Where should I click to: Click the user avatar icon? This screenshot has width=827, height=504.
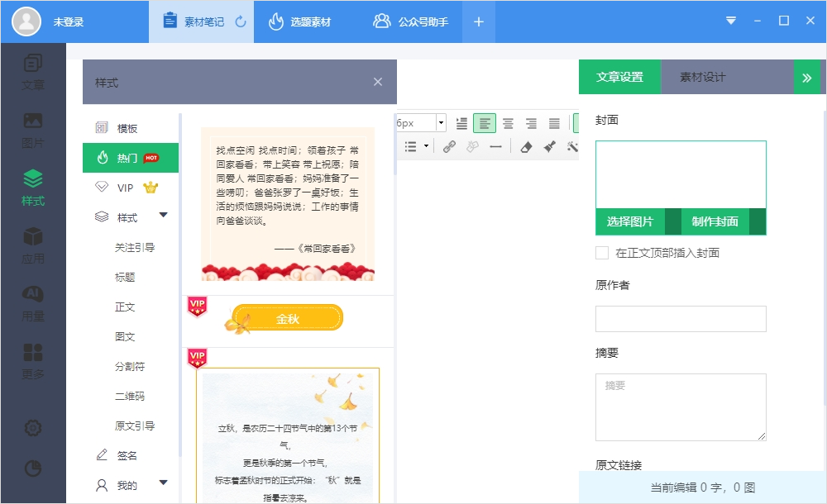[x=26, y=21]
